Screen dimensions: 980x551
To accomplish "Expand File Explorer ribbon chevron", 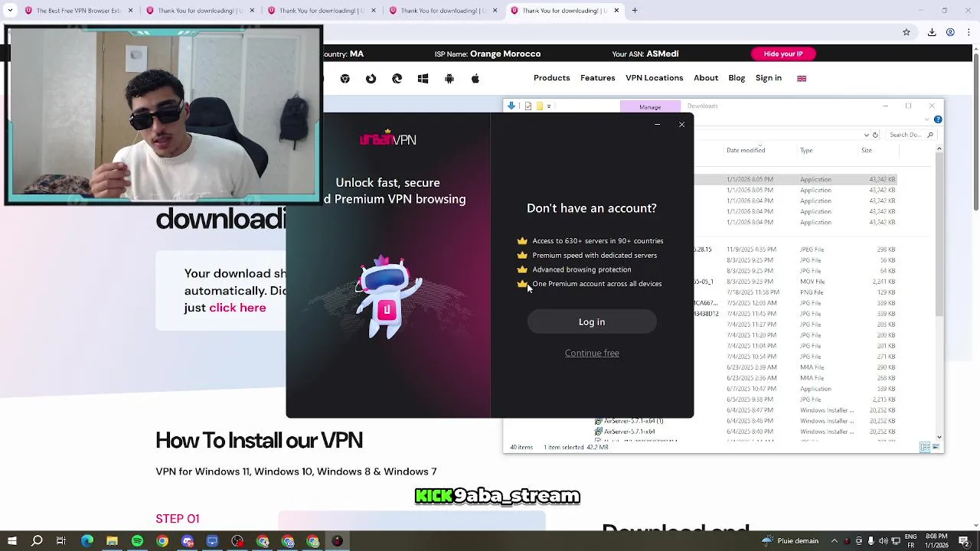I will [x=927, y=119].
